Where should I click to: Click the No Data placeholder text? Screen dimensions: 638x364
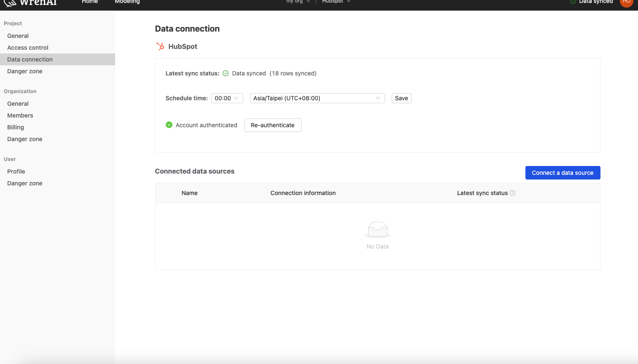pos(377,246)
